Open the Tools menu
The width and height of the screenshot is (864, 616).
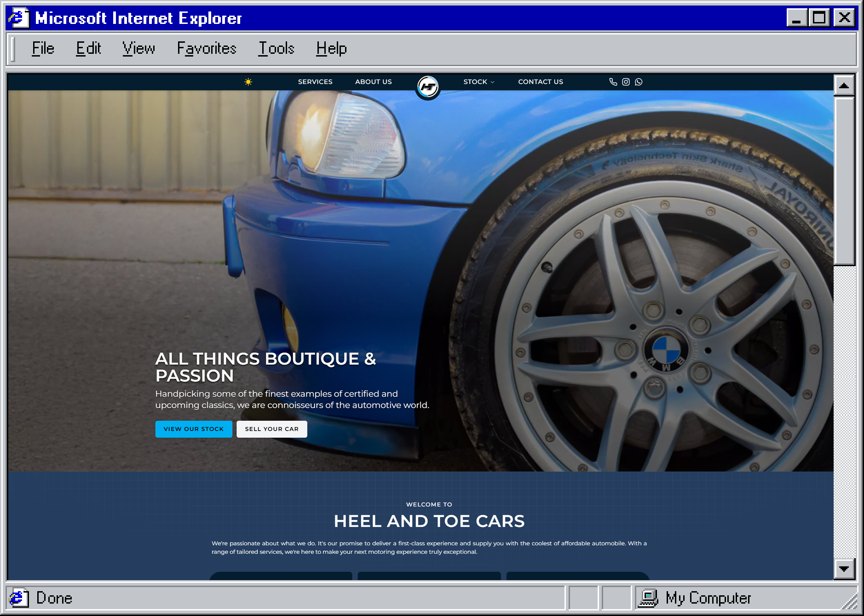[x=276, y=48]
